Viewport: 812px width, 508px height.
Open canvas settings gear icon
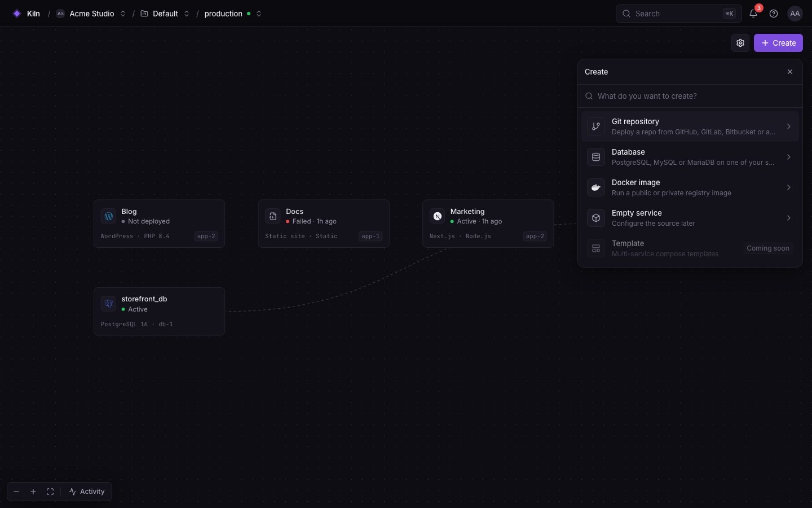click(740, 43)
